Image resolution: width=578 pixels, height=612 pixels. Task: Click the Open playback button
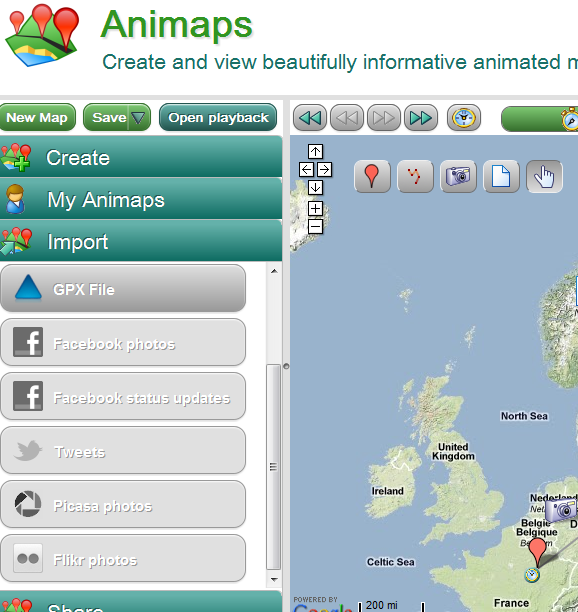pyautogui.click(x=218, y=117)
